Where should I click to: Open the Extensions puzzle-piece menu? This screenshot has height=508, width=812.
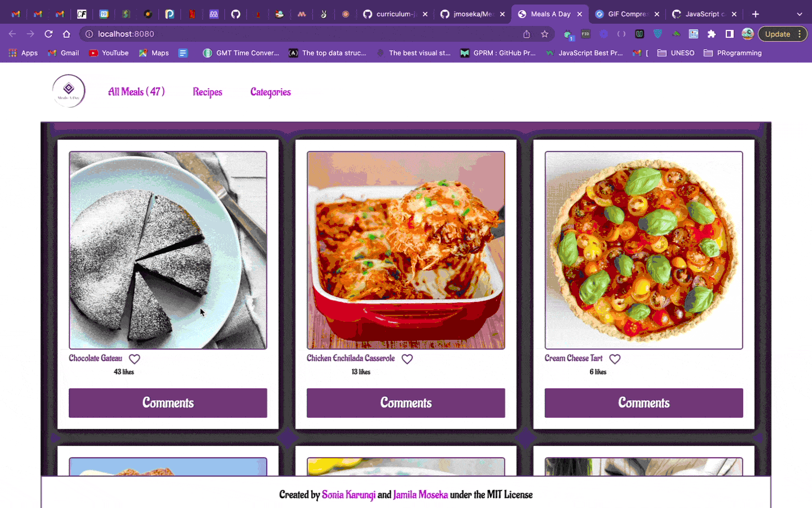712,34
